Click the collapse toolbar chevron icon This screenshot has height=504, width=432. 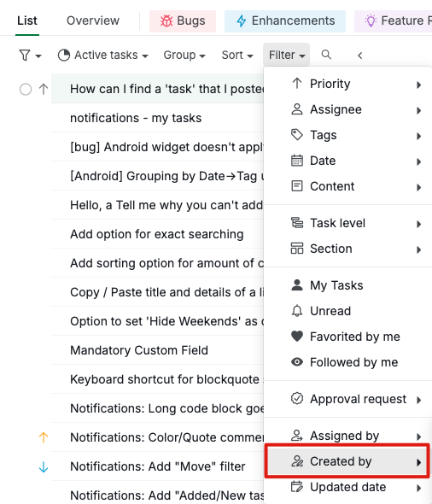click(x=359, y=56)
